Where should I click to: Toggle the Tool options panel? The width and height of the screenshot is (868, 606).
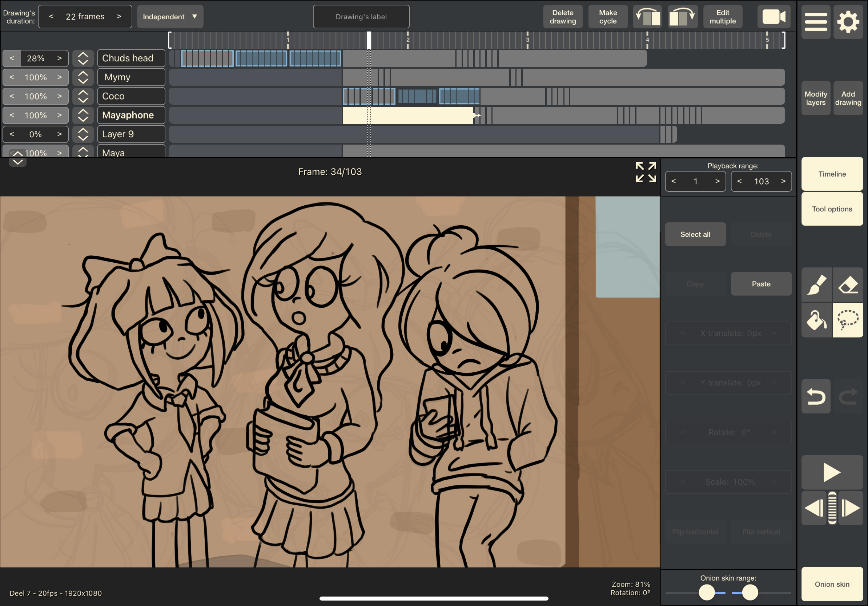pyautogui.click(x=832, y=209)
